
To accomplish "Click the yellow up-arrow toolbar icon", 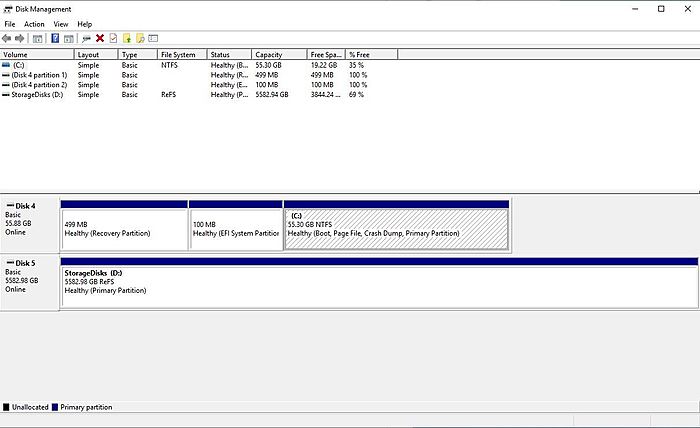I will 127,38.
